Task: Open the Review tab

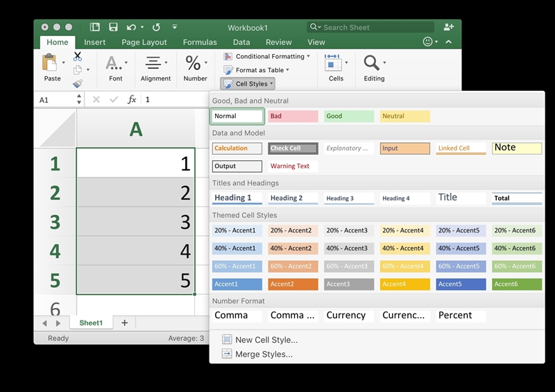Action: click(279, 42)
